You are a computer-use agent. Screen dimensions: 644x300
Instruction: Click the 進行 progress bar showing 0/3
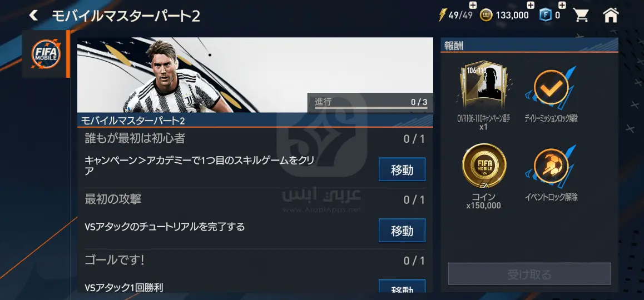pyautogui.click(x=370, y=103)
